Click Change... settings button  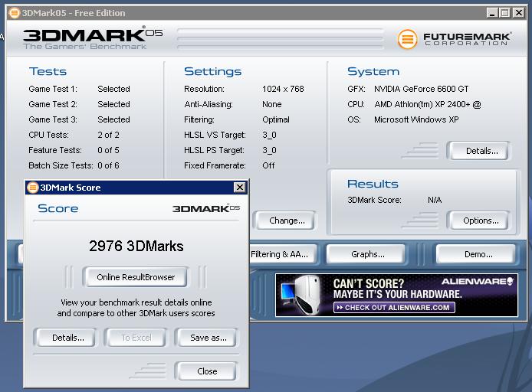coord(287,220)
